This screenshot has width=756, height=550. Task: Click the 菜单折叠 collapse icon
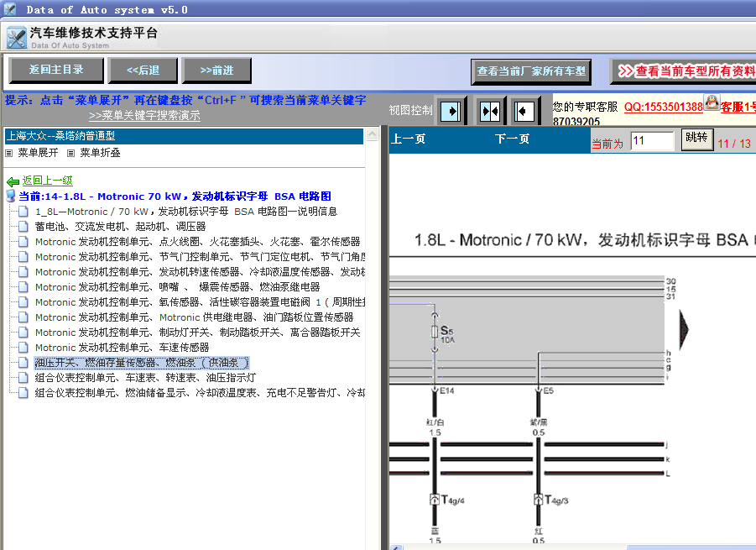coord(70,154)
